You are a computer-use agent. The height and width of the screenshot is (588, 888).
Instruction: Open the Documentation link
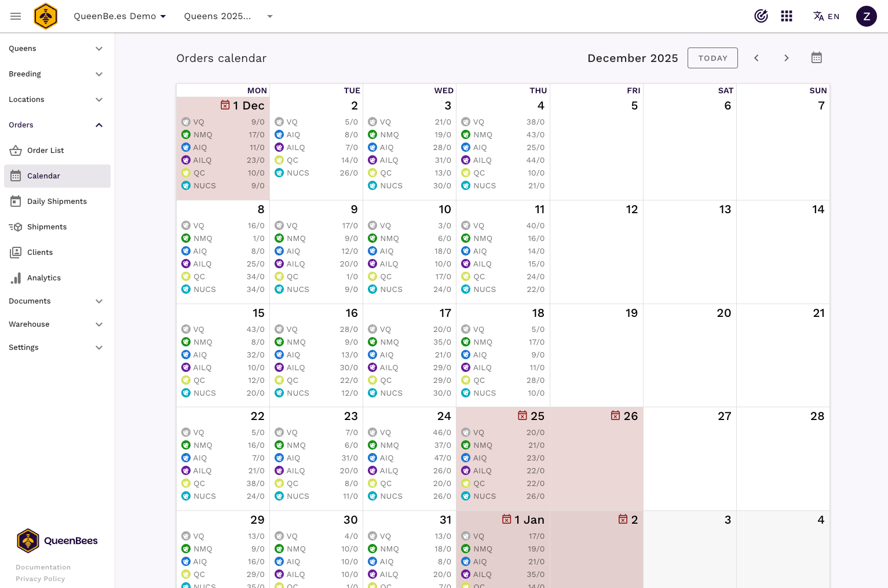coord(43,567)
